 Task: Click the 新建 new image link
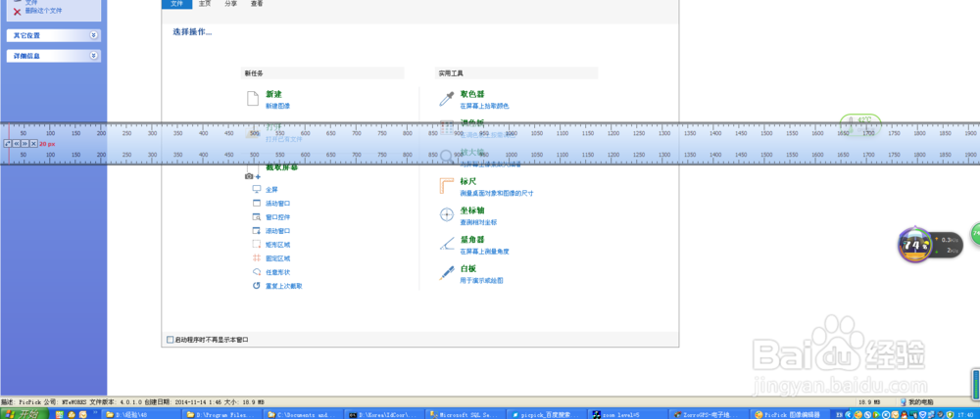(x=273, y=94)
